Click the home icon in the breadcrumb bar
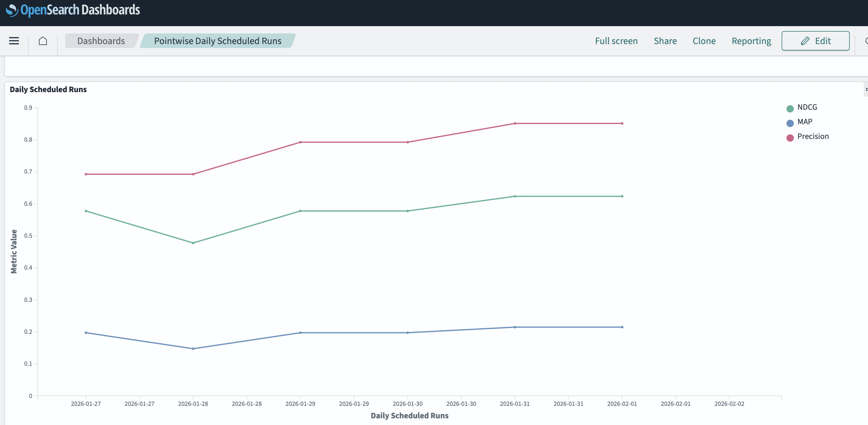 43,41
